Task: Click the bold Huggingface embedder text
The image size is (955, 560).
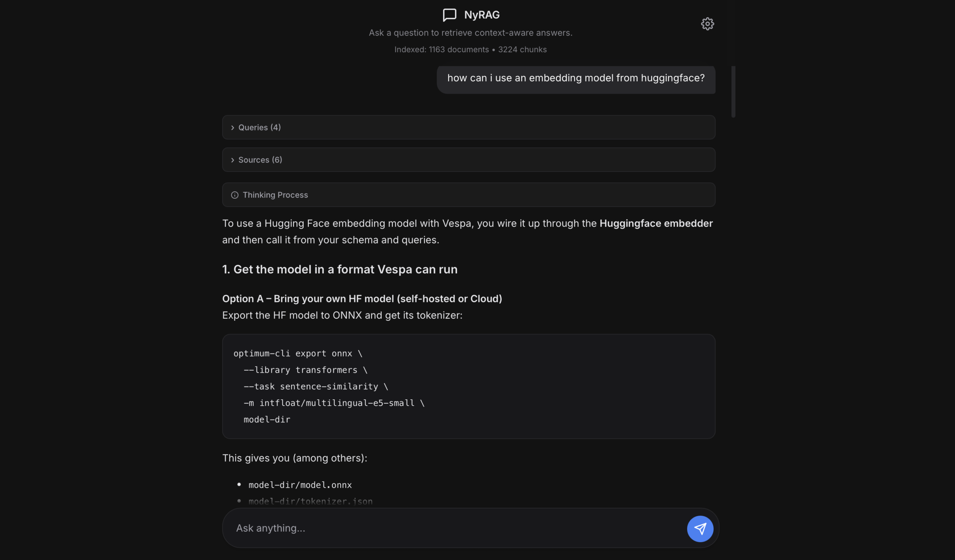Action: pos(656,223)
